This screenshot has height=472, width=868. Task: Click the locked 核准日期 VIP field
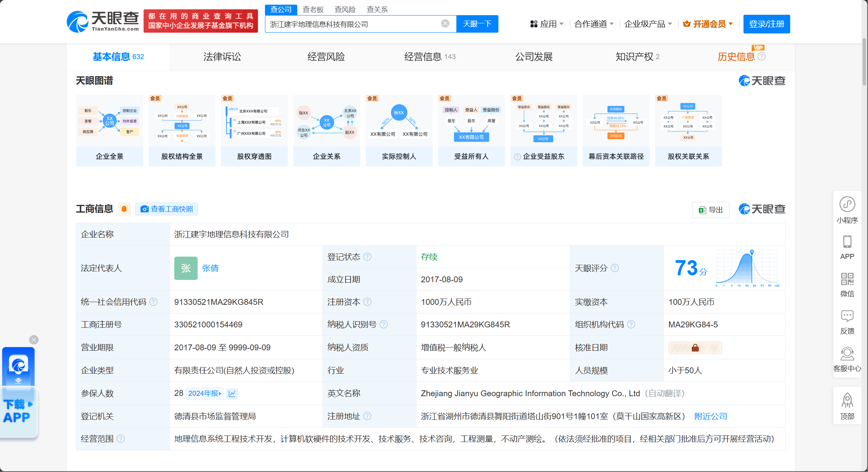point(695,348)
